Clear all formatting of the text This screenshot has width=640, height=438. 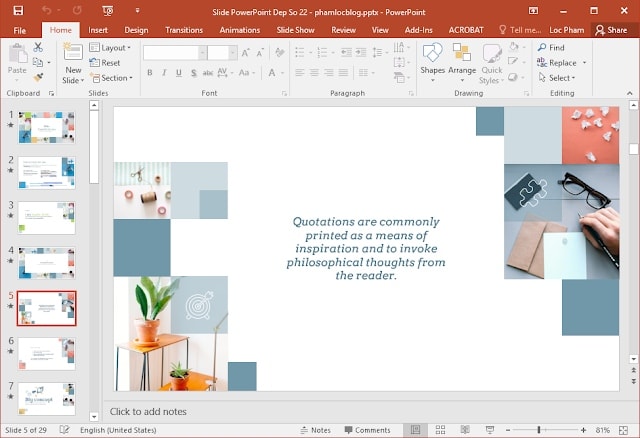click(x=280, y=52)
